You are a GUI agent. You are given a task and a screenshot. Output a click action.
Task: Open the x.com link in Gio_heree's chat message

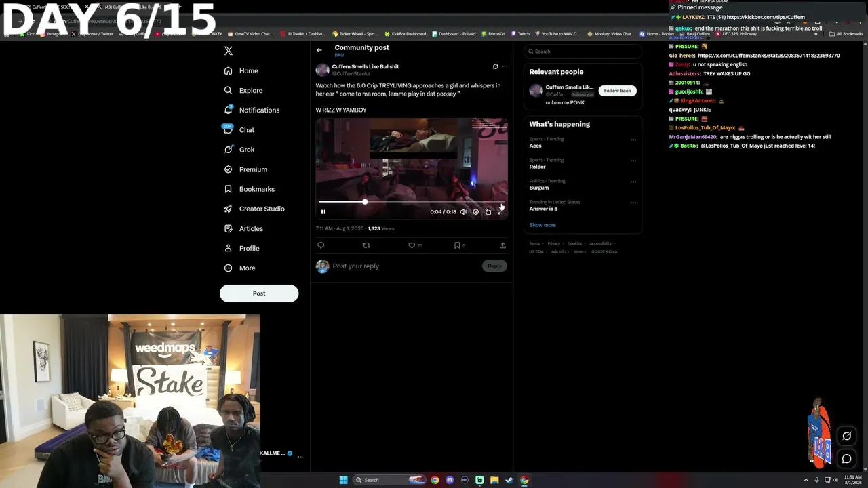768,56
